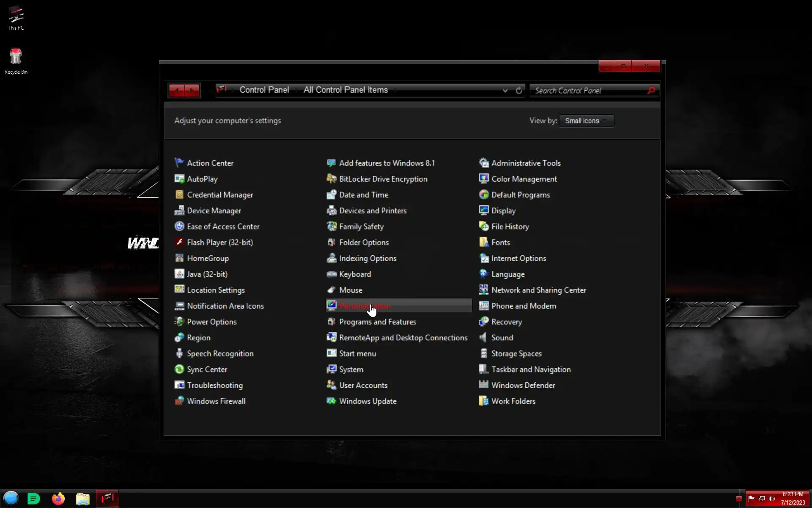Click the volume icon in the system tray
Screen dimensions: 812x508
pyautogui.click(x=772, y=499)
